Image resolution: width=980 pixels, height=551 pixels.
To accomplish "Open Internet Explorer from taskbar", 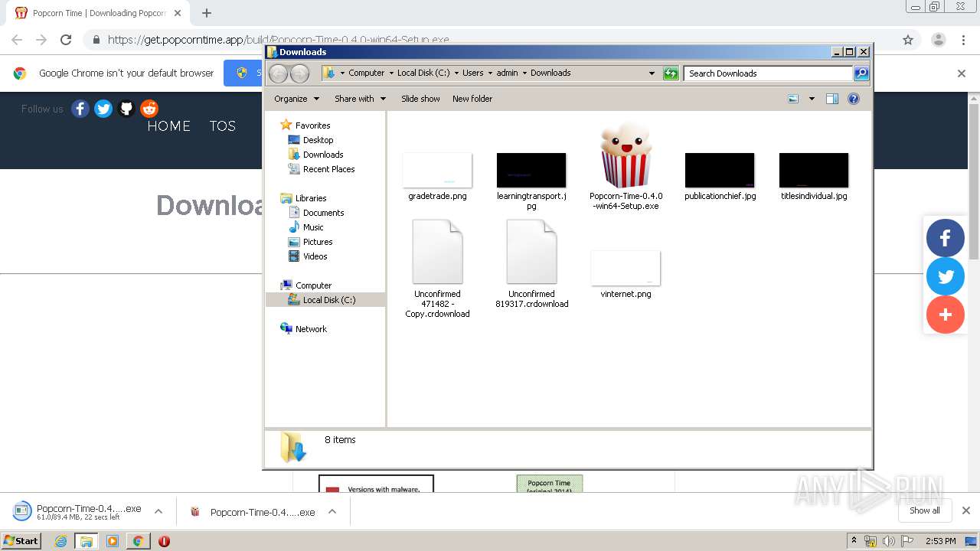I will 61,541.
